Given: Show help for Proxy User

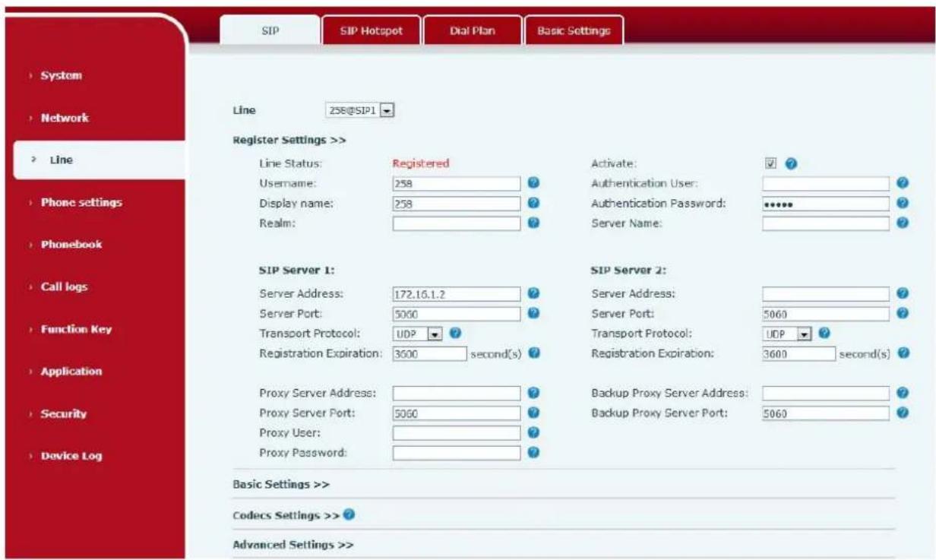Looking at the screenshot, I should (533, 432).
